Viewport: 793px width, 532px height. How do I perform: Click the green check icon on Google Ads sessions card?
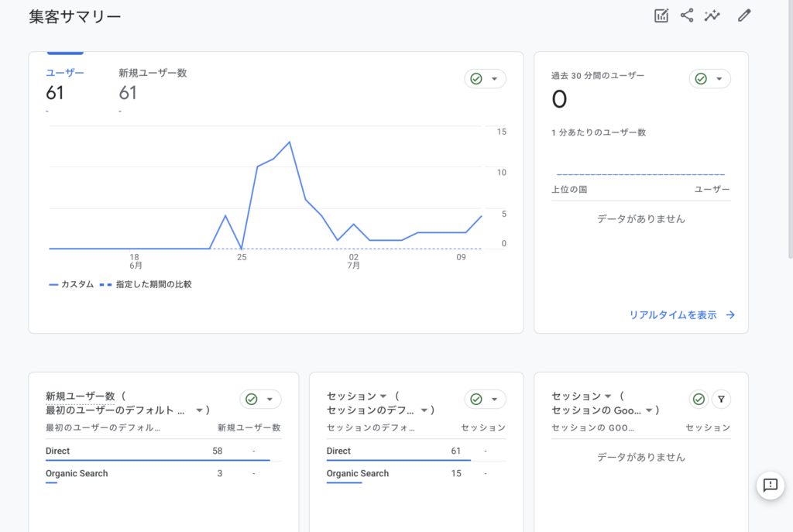pos(699,399)
